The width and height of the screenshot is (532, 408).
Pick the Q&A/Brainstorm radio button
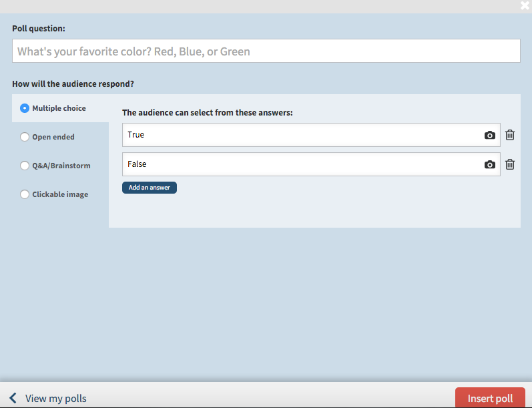tap(25, 166)
